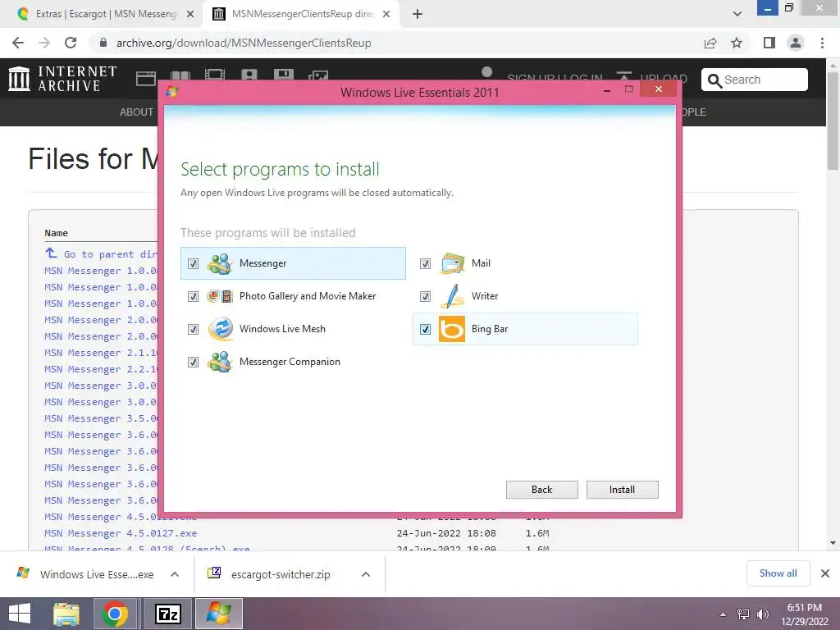
Task: Toggle Photo Gallery and Movie Maker checkbox
Action: (193, 296)
